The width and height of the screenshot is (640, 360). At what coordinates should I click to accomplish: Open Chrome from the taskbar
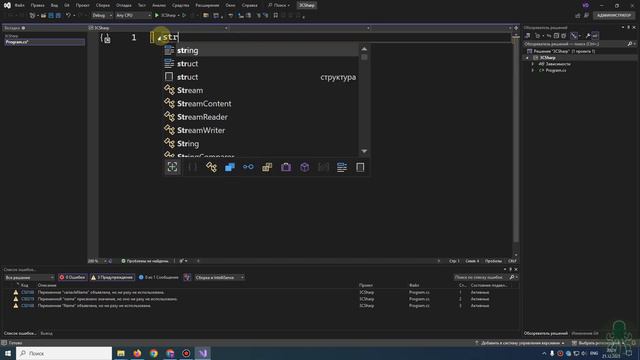153,353
